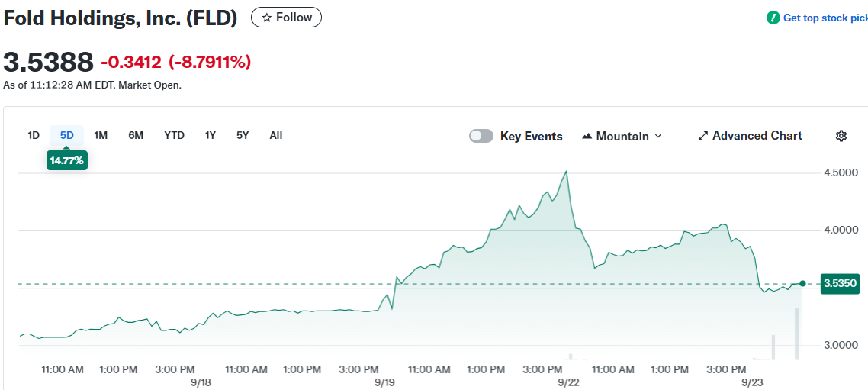Select the 1D range tab

pos(34,135)
